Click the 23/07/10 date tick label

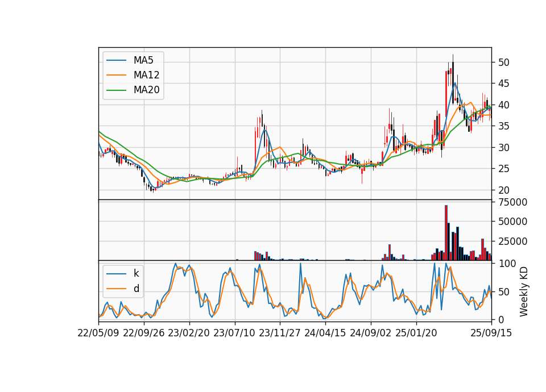click(x=234, y=333)
